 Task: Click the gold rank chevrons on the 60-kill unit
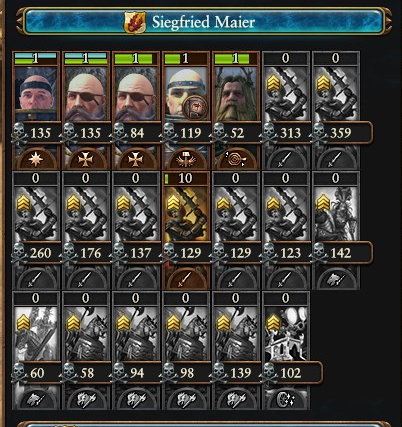24,322
